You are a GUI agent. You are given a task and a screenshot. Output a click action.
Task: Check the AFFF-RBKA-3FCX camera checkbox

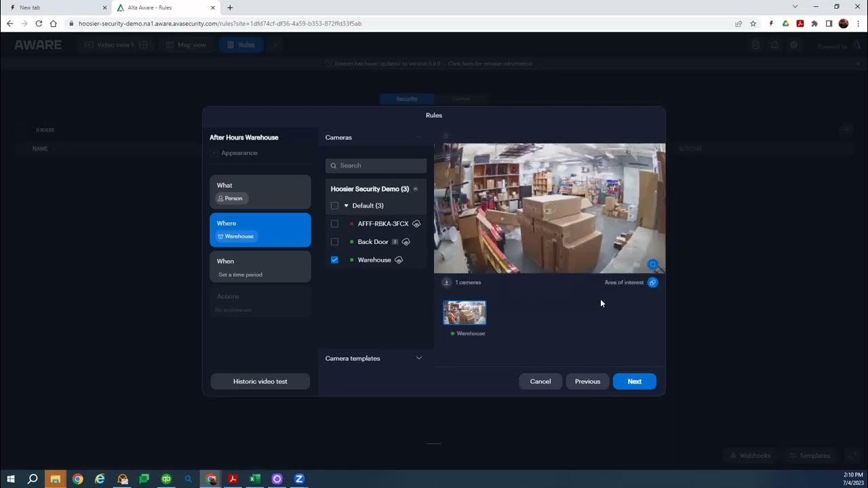point(334,224)
